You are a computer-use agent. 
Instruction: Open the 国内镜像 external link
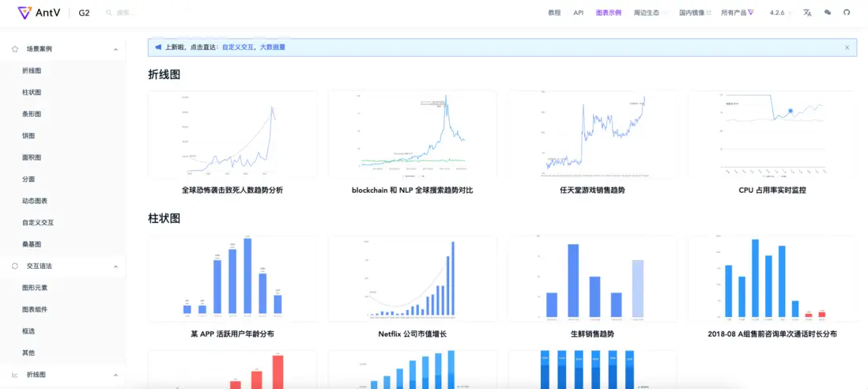click(696, 12)
